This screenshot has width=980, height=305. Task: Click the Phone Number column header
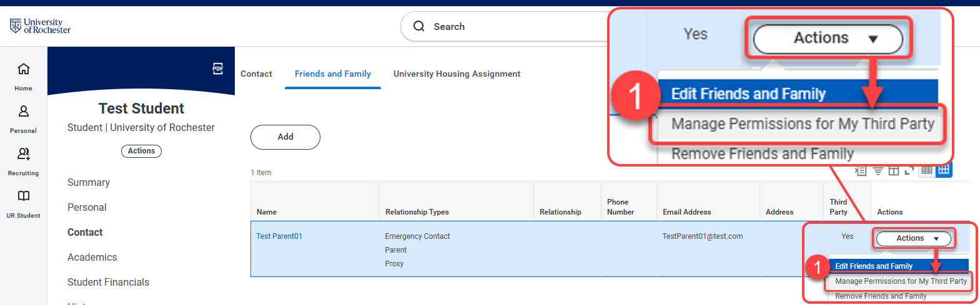click(629, 201)
